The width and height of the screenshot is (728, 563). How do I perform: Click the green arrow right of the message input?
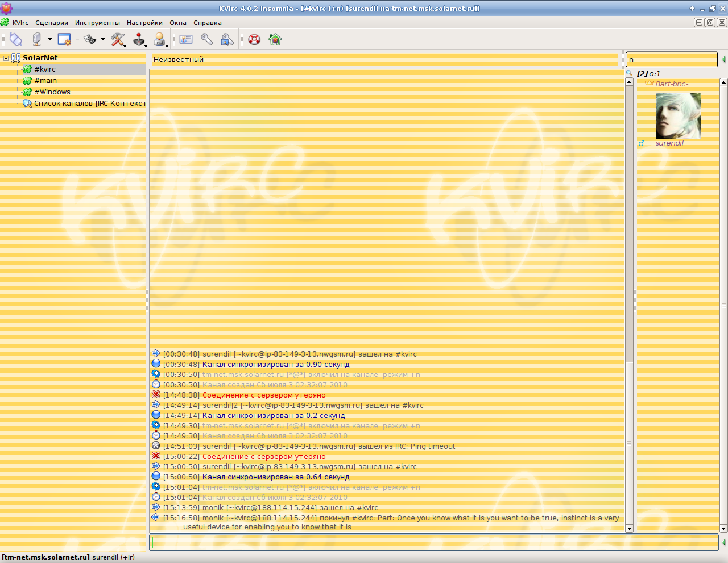[723, 542]
